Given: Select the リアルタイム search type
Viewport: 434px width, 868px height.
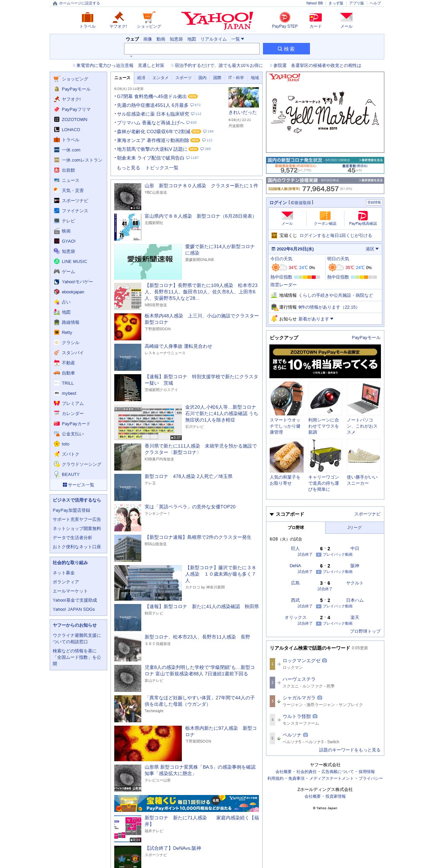Looking at the screenshot, I should pyautogui.click(x=214, y=39).
